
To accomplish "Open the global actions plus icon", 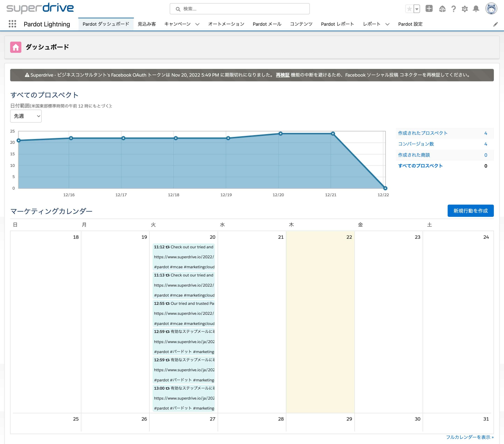I will coord(429,9).
